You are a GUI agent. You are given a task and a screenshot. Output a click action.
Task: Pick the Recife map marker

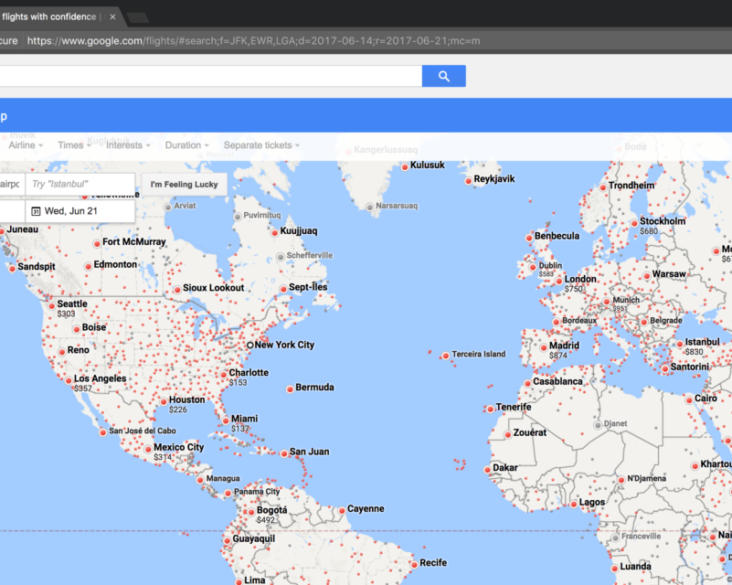(x=414, y=564)
